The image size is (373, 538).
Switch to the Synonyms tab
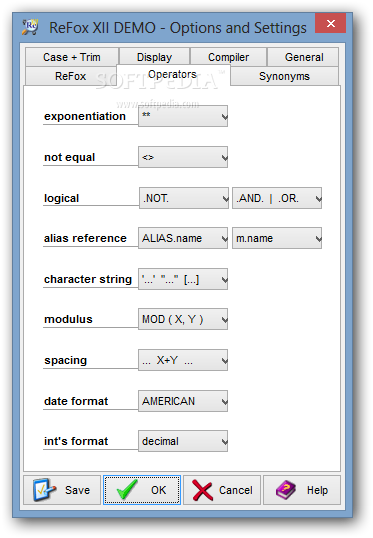coord(284,76)
